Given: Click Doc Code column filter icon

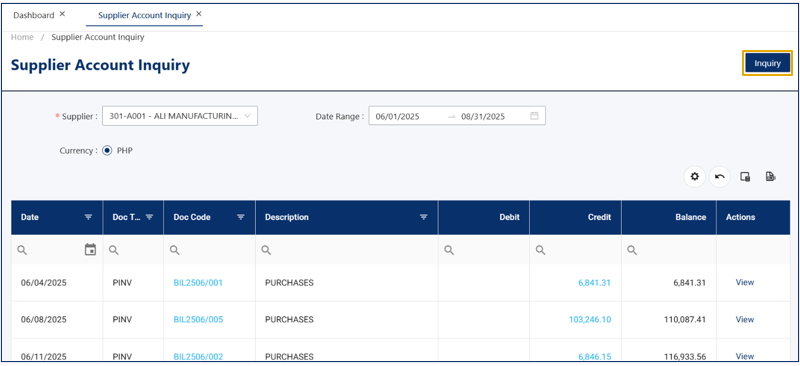Looking at the screenshot, I should 241,217.
